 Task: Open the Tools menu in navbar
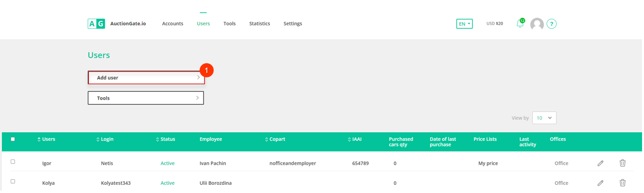229,24
